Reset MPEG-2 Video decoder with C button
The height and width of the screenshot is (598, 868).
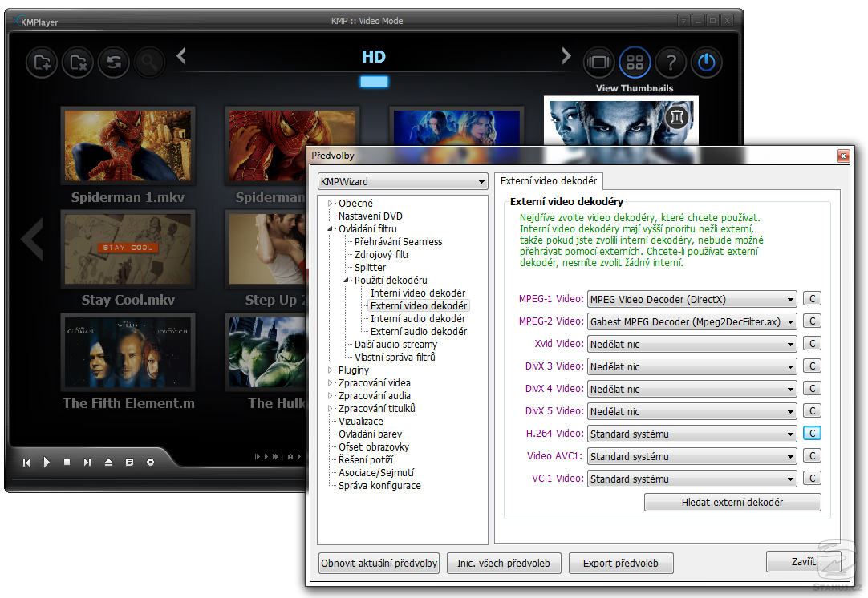coord(812,321)
